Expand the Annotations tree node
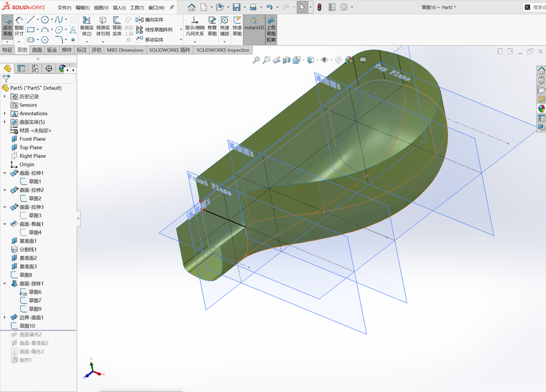 click(x=4, y=113)
